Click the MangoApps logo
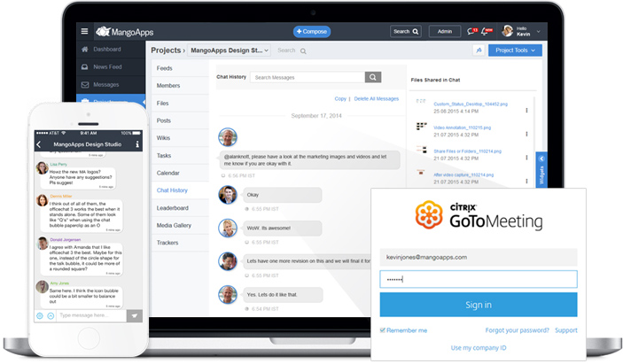The width and height of the screenshot is (623, 364). 125,32
